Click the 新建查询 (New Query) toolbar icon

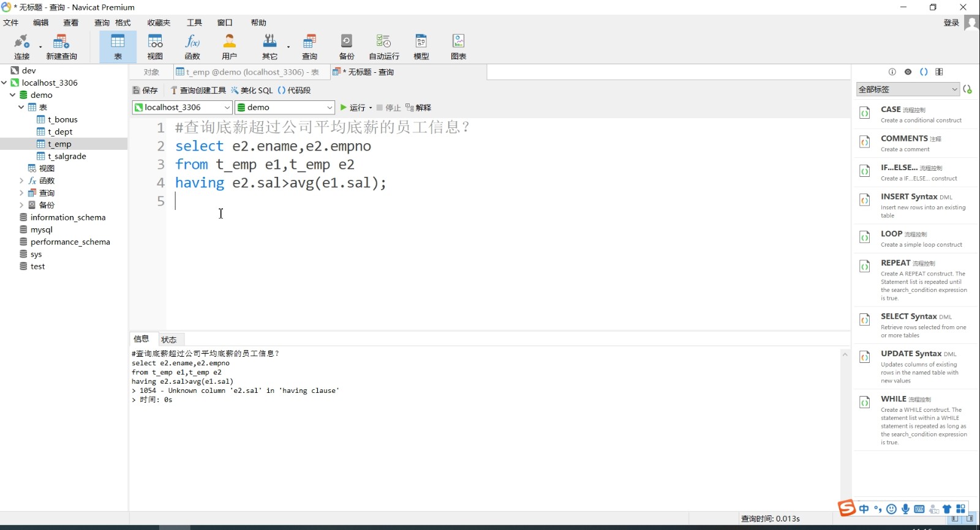(x=61, y=47)
